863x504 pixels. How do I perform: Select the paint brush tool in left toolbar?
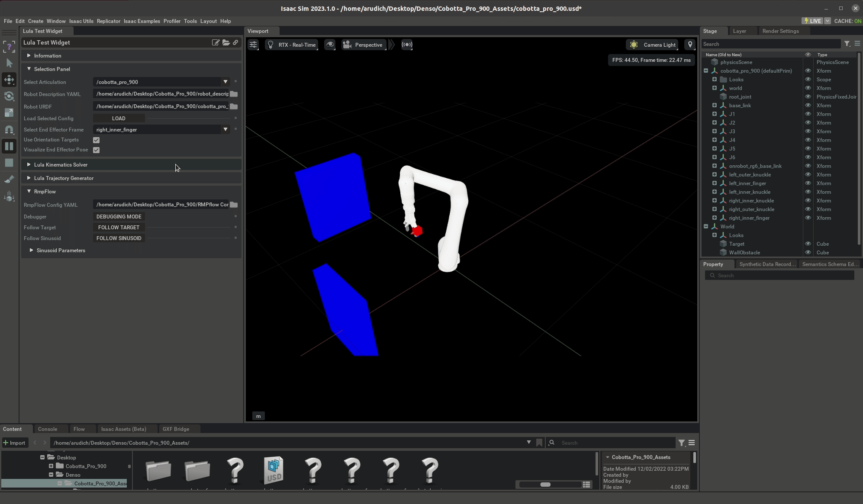pyautogui.click(x=9, y=180)
